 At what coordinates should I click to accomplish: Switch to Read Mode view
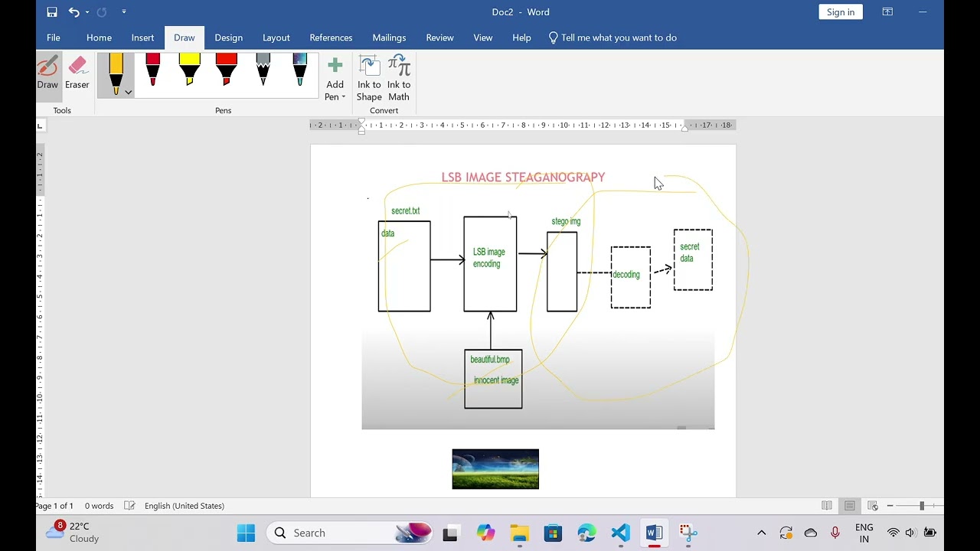click(827, 506)
